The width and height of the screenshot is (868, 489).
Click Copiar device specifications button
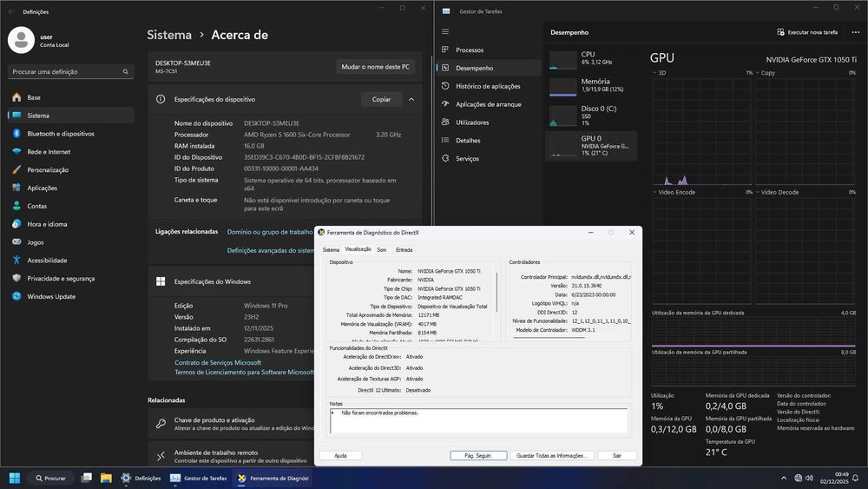[381, 99]
